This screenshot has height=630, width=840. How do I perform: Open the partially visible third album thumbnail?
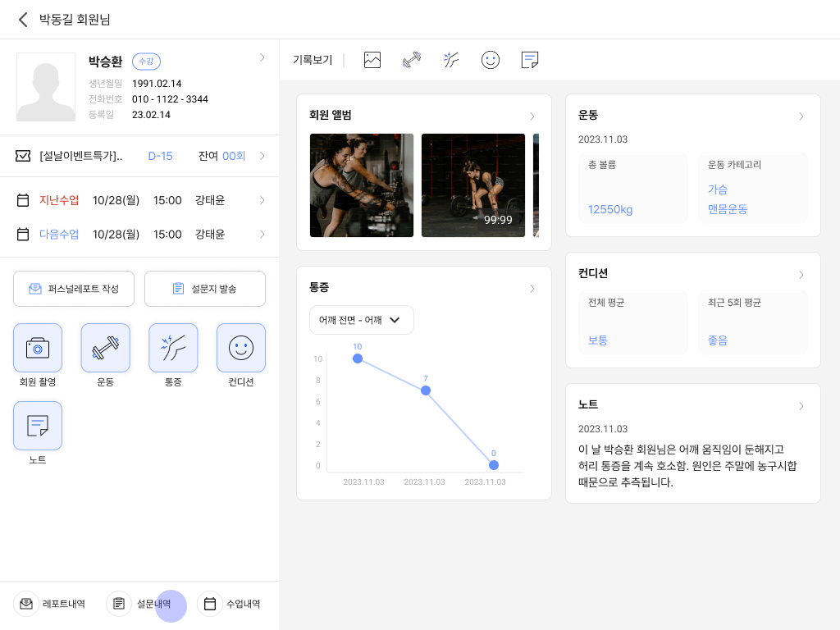click(536, 185)
